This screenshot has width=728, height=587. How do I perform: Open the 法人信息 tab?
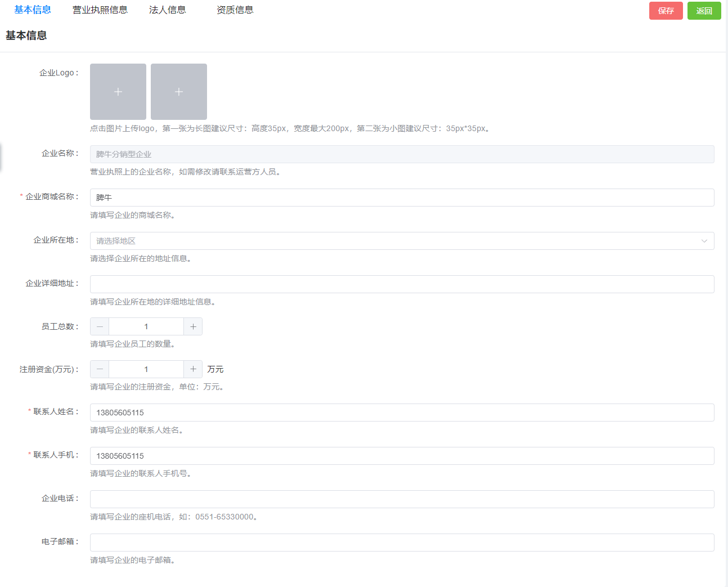(168, 10)
